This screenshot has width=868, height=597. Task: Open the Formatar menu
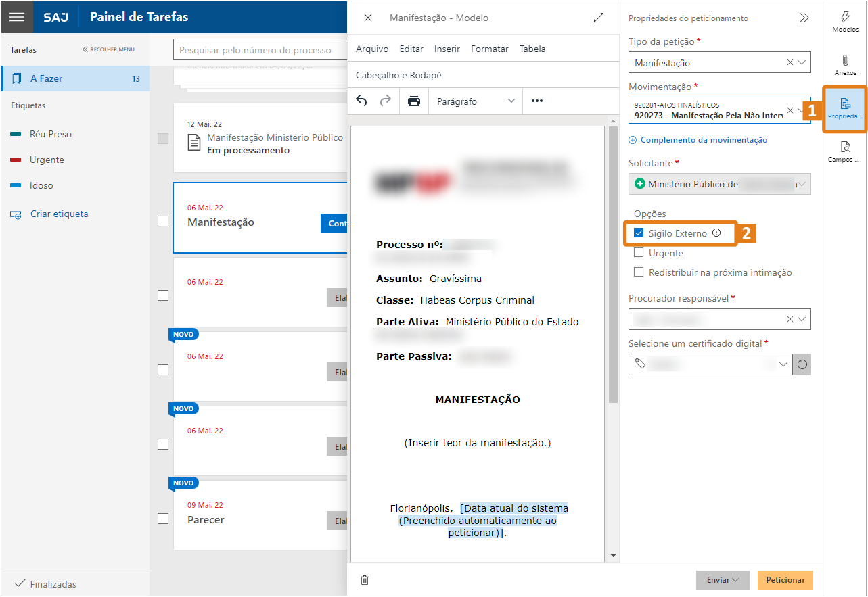pos(490,49)
